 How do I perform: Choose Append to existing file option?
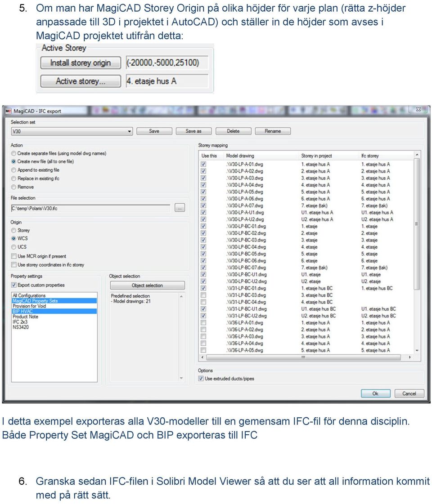point(13,169)
